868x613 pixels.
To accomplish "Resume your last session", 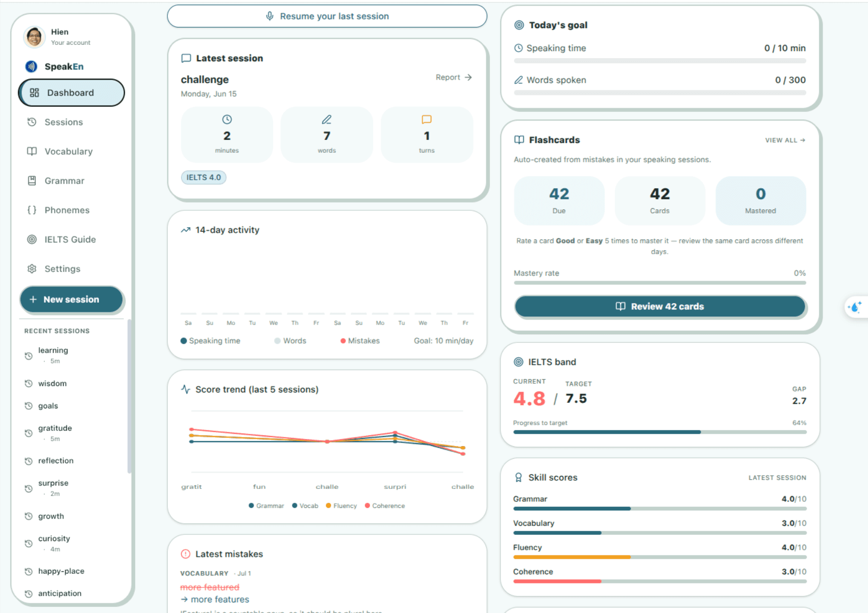I will 327,16.
